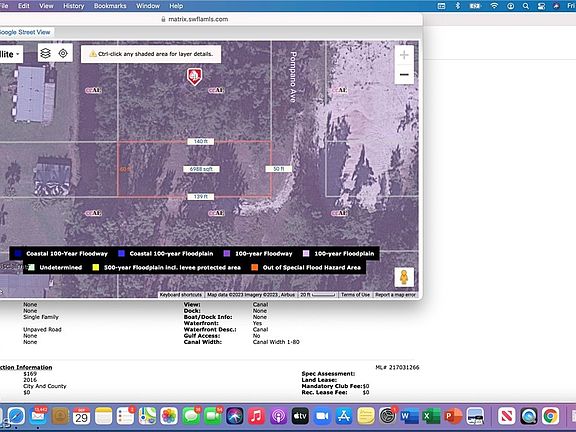Click the Single Family value

click(x=41, y=317)
